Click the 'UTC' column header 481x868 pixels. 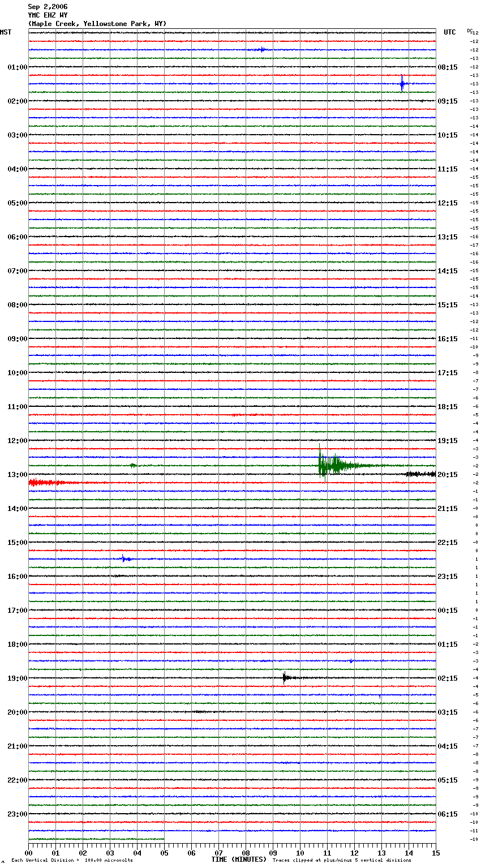tap(450, 32)
